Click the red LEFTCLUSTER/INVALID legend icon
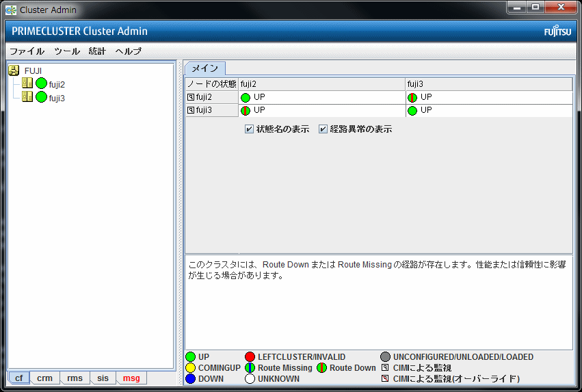This screenshot has height=392, width=582. pyautogui.click(x=250, y=356)
